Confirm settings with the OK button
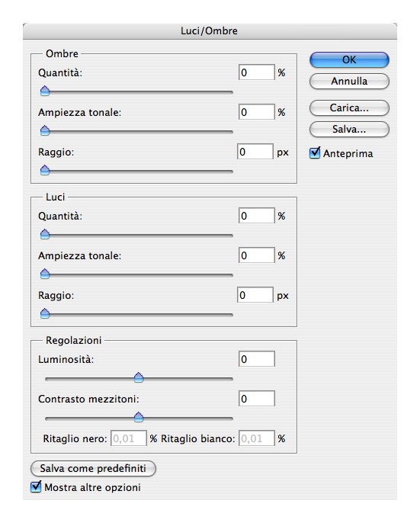The image size is (420, 523). (x=349, y=60)
